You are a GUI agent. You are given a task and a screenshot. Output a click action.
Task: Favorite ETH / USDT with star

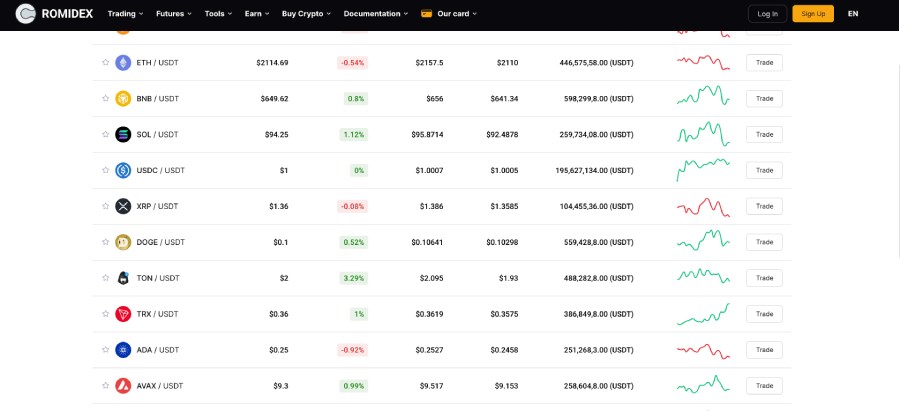click(106, 63)
